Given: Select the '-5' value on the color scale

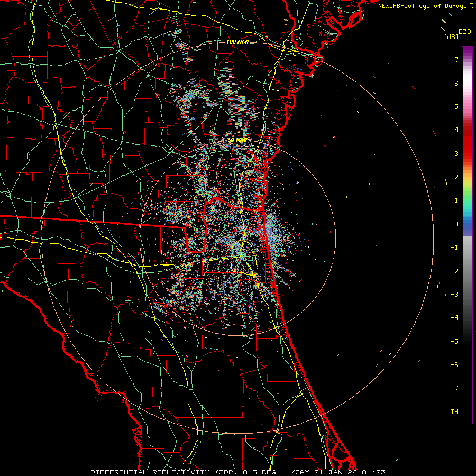Looking at the screenshot, I should [454, 341].
